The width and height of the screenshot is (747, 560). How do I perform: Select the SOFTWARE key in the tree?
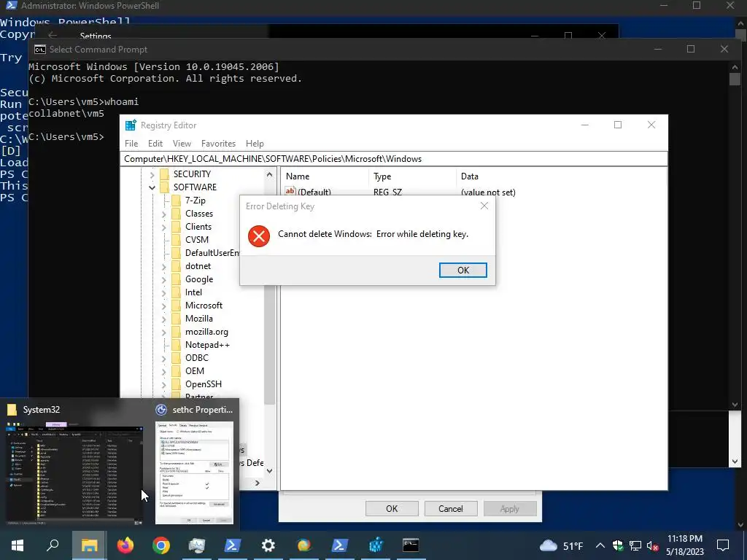coord(195,187)
